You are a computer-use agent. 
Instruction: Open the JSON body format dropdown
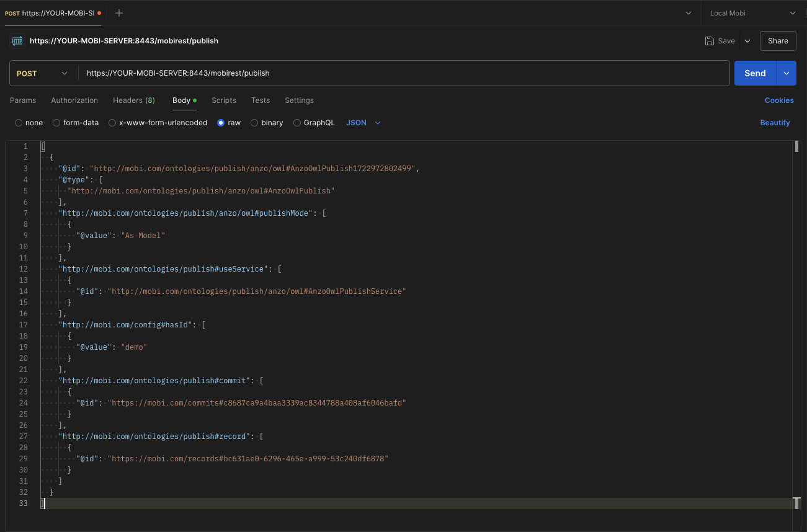pyautogui.click(x=363, y=123)
